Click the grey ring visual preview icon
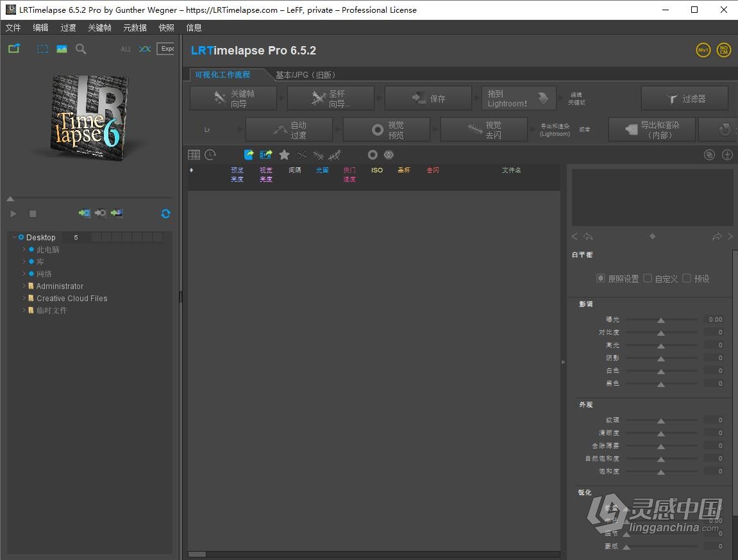This screenshot has height=560, width=738. [x=373, y=154]
